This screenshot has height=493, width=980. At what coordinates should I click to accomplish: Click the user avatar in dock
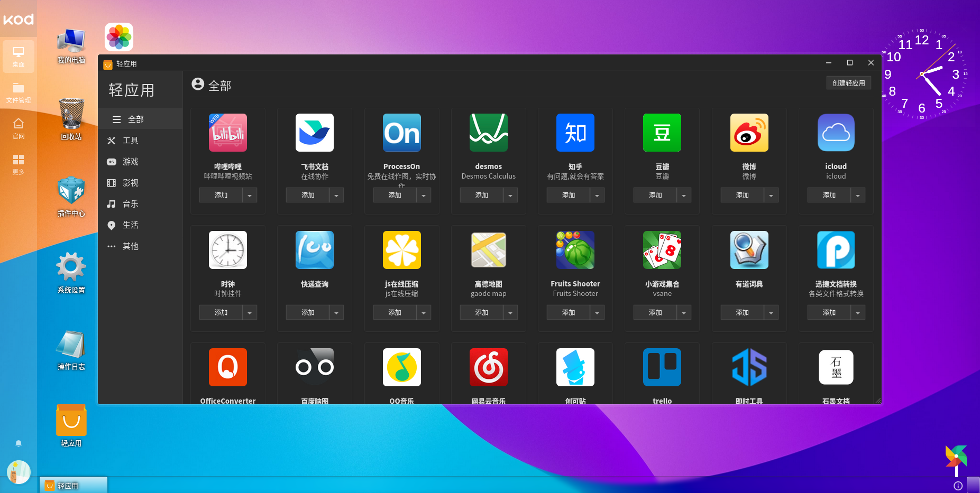(19, 472)
